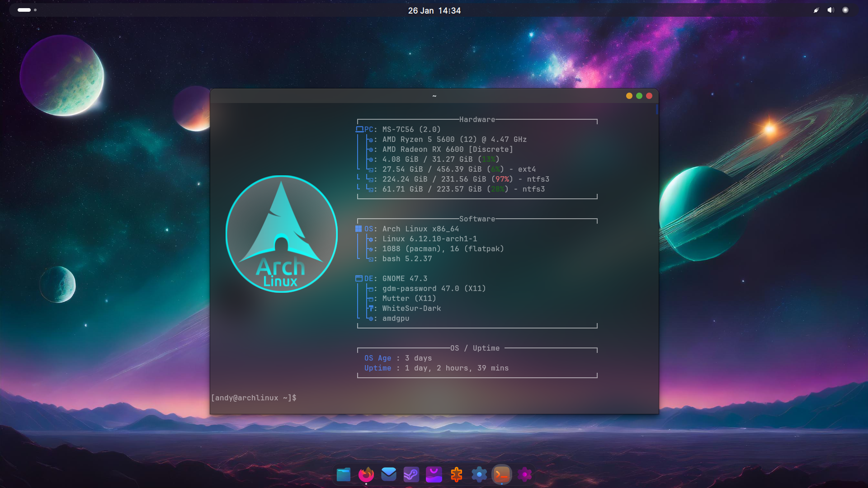Open the Files manager from the dock

coord(344,474)
